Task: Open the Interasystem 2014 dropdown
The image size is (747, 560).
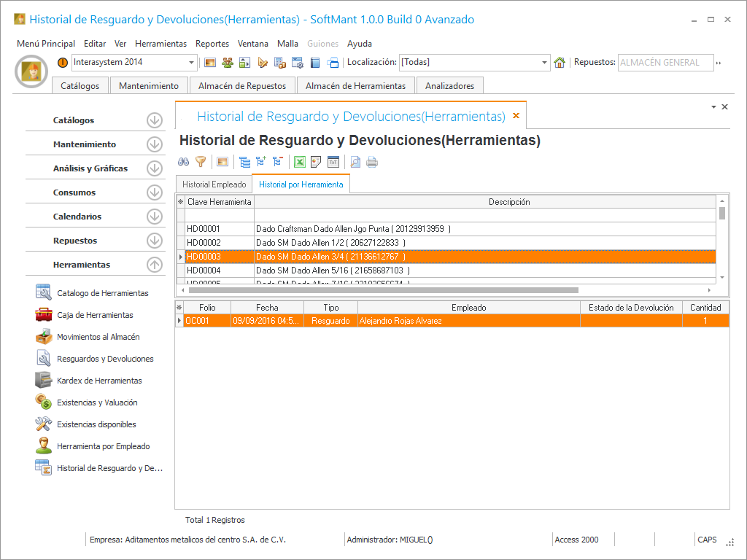Action: click(x=192, y=63)
